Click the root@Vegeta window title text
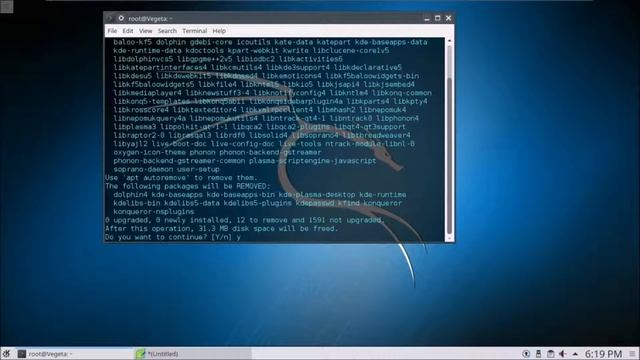This screenshot has width=640, height=360. coord(151,18)
